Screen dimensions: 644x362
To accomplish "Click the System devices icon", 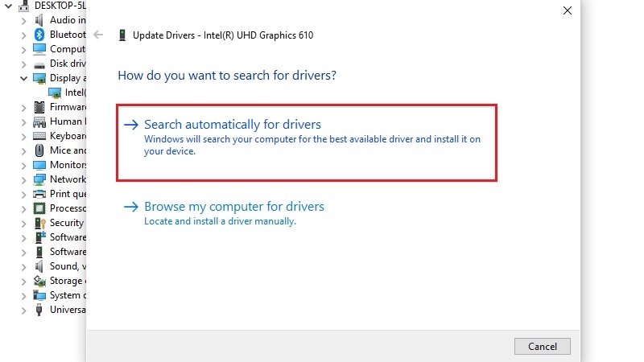I will point(39,295).
